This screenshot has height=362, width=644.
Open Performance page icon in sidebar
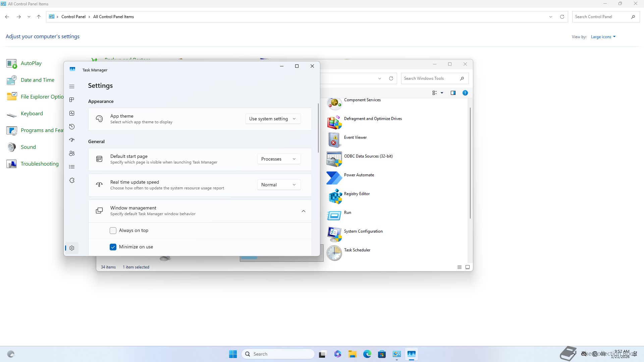point(72,113)
